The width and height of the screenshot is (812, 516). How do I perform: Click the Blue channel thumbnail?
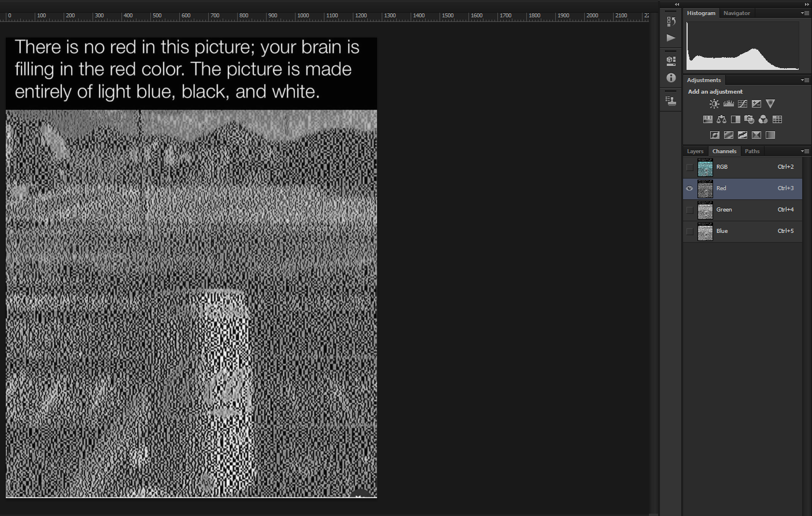point(705,232)
